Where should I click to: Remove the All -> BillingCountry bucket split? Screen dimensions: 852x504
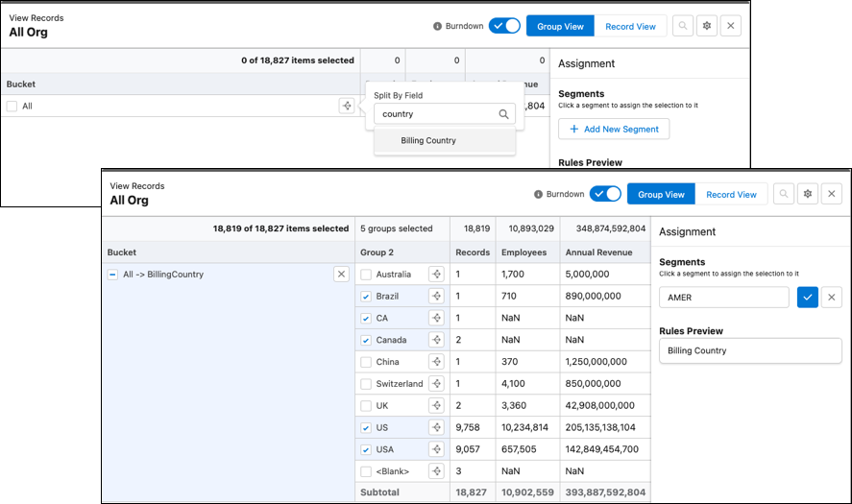pos(341,275)
